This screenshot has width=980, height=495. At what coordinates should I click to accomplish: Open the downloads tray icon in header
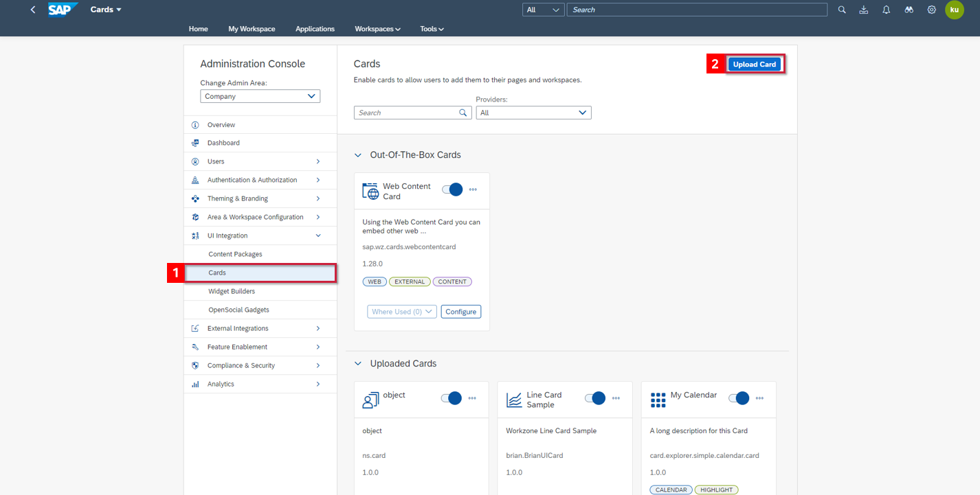click(x=864, y=10)
